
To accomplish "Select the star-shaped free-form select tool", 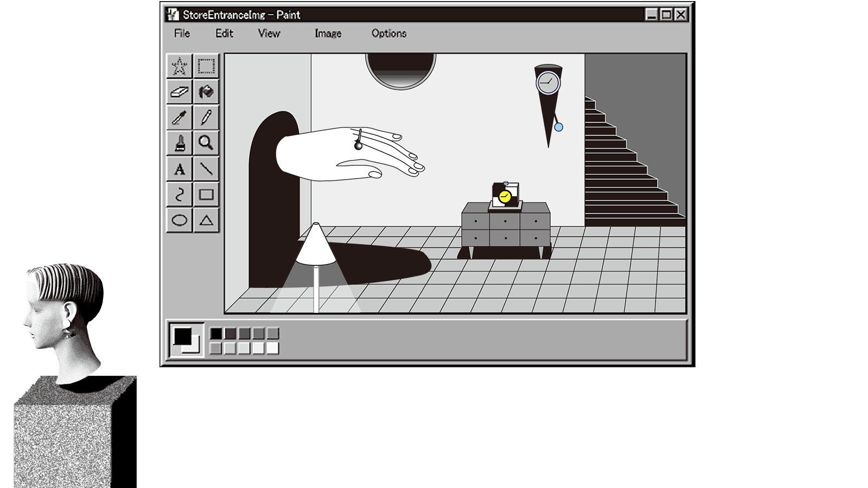I will tap(179, 66).
